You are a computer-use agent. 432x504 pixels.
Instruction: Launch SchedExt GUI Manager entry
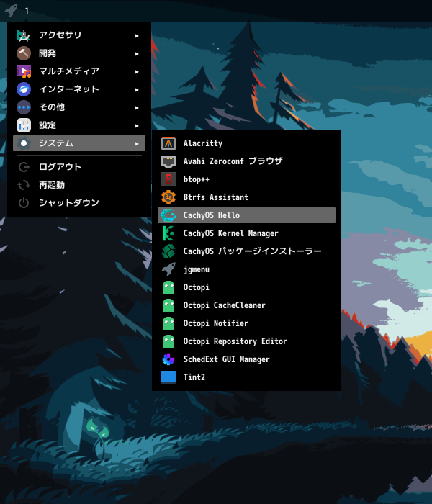[x=246, y=359]
